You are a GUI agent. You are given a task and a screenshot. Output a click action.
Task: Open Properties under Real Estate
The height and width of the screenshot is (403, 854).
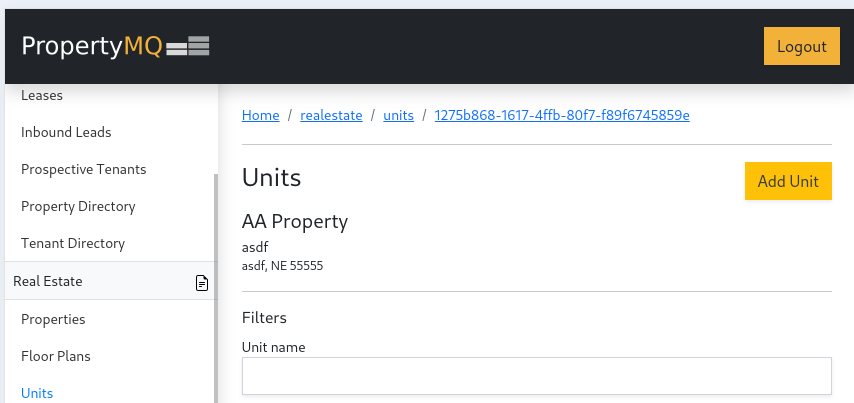[x=53, y=319]
